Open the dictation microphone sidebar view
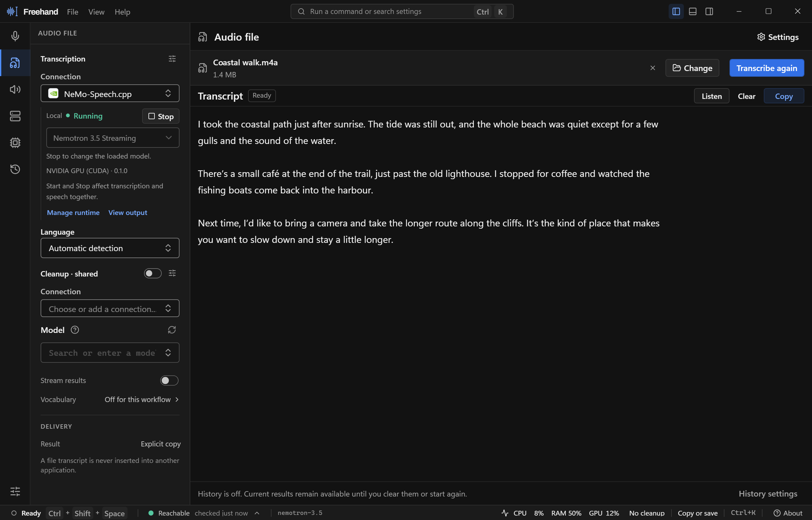The image size is (812, 520). (x=15, y=36)
